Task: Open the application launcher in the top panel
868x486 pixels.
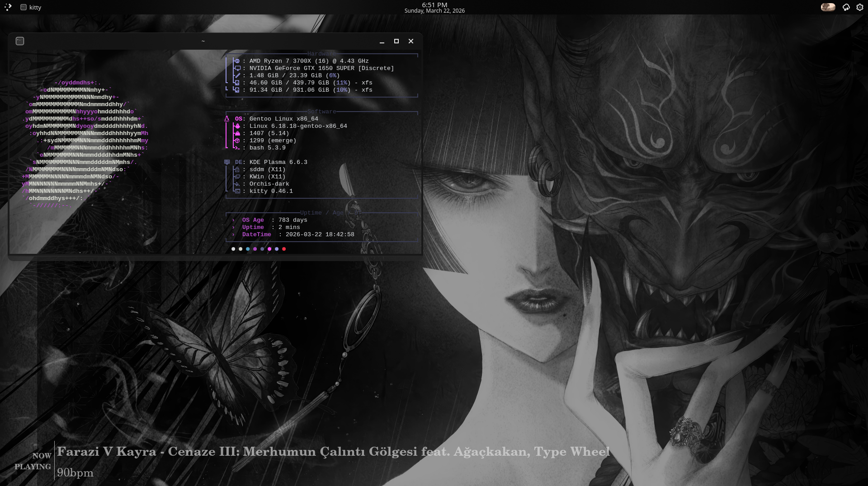Action: pyautogui.click(x=8, y=7)
